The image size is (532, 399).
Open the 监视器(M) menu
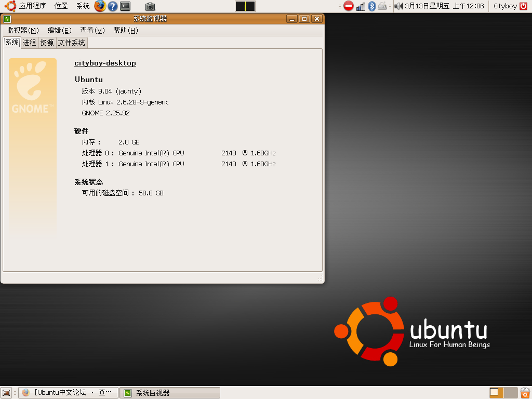click(x=23, y=31)
